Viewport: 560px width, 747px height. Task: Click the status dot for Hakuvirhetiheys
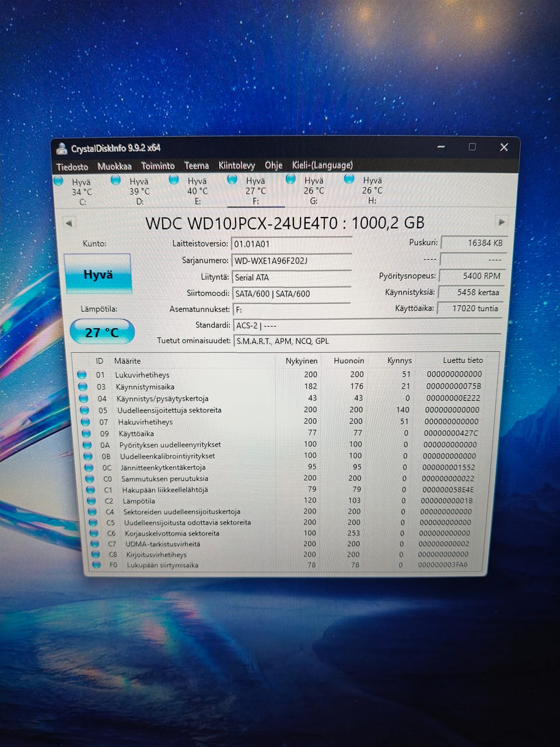click(85, 422)
